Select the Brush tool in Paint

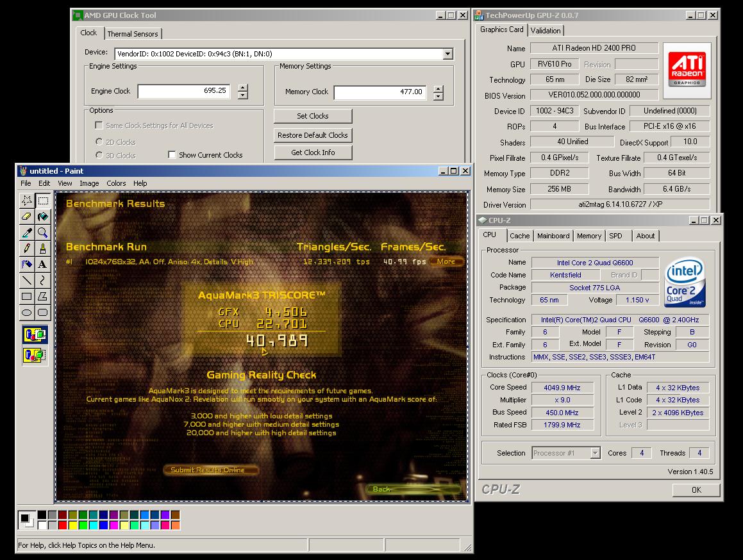point(43,248)
